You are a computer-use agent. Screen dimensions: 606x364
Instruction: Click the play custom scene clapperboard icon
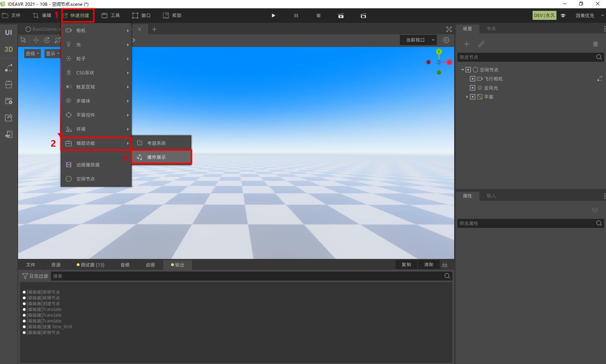[363, 16]
